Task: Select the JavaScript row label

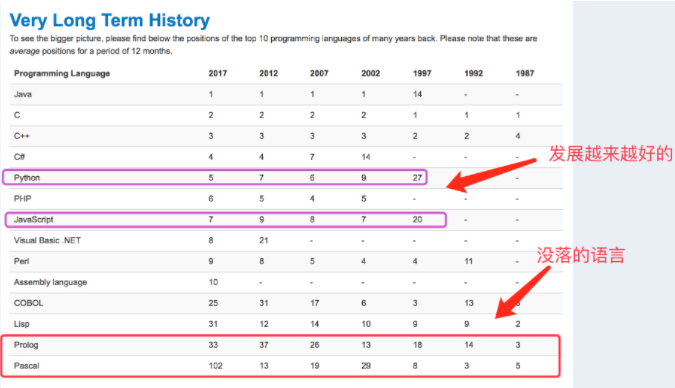Action: [34, 220]
